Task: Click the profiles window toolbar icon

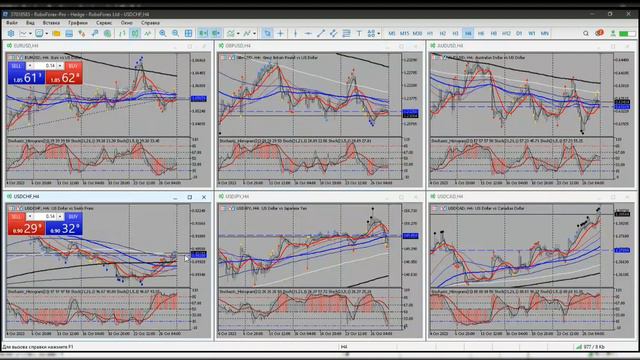Action: click(x=39, y=33)
